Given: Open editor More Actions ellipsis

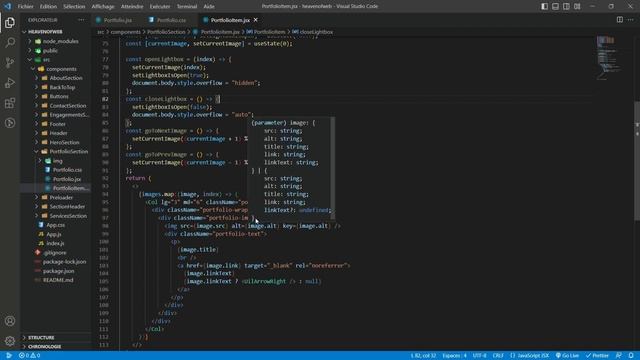Looking at the screenshot, I should point(631,20).
